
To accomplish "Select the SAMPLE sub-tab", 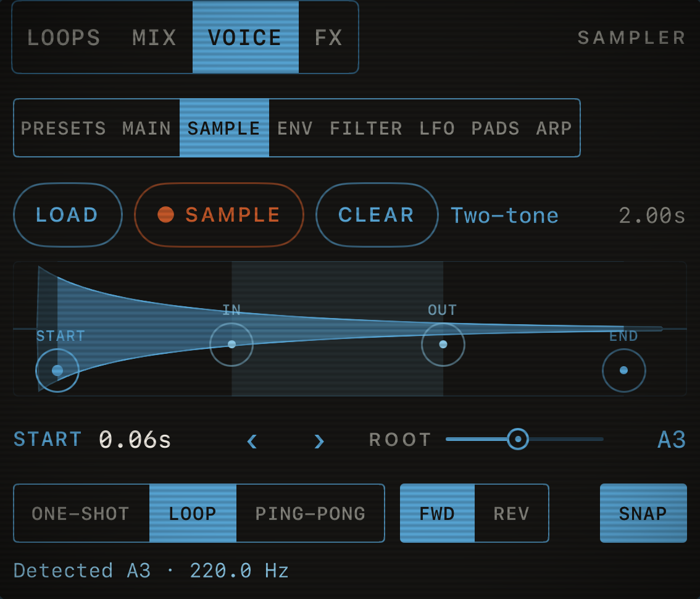I will click(x=224, y=128).
